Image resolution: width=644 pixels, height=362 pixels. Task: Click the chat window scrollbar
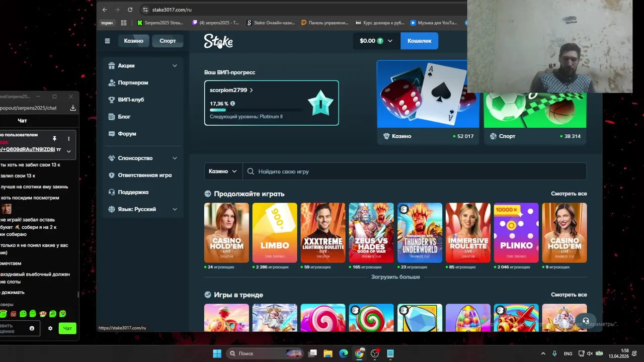coord(77,295)
